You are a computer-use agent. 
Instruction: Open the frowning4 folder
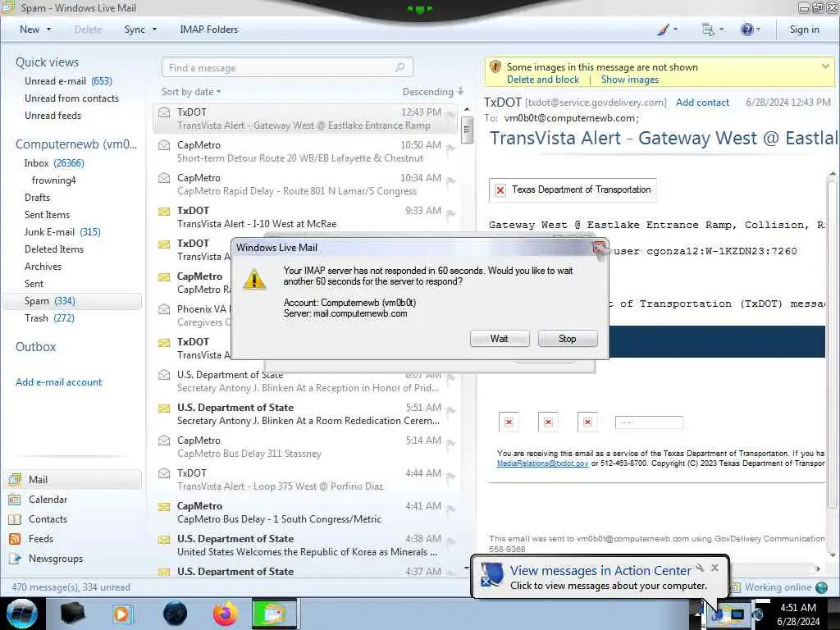(x=53, y=180)
